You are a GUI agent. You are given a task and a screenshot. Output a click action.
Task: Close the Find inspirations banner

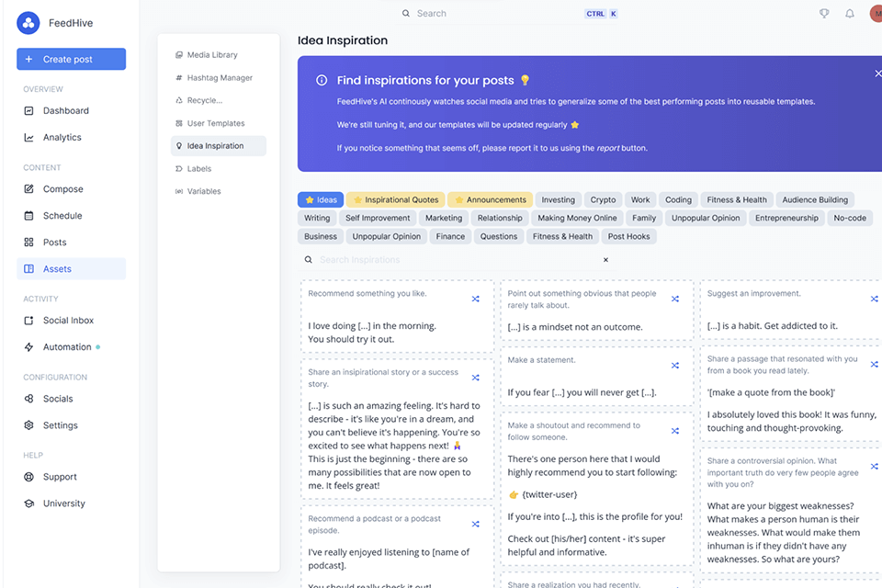877,73
